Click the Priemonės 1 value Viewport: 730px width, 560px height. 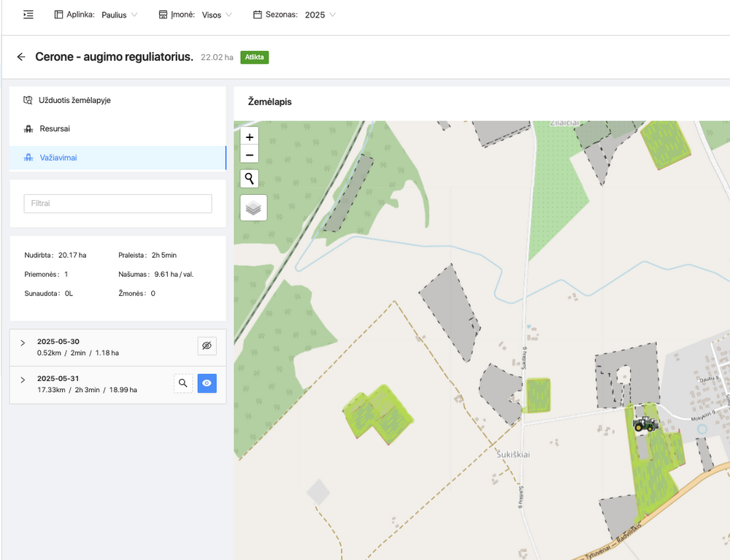pos(66,275)
